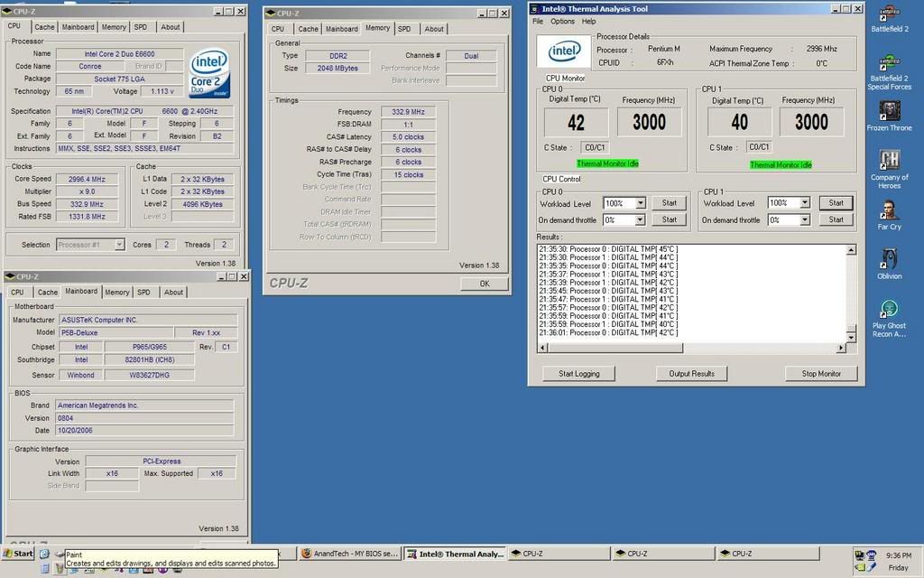Open Play Ghost Recon desktop shortcut
Image resolution: width=924 pixels, height=578 pixels.
[889, 319]
